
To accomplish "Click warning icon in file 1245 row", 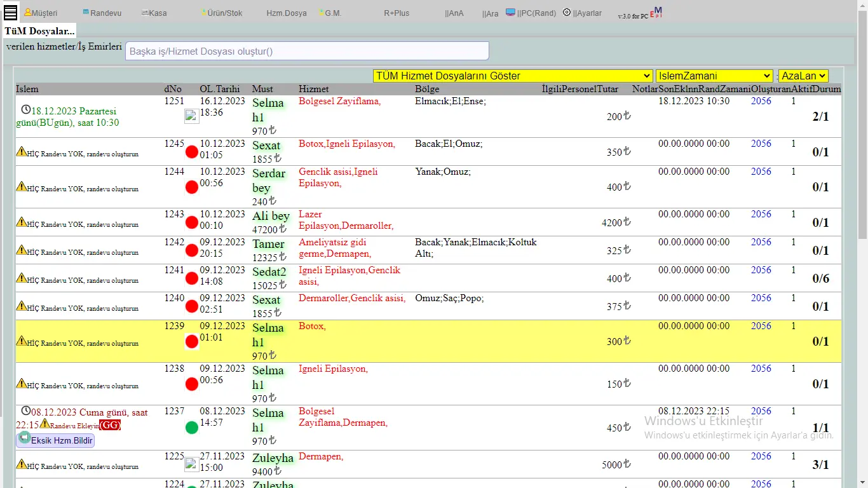I will pyautogui.click(x=21, y=151).
